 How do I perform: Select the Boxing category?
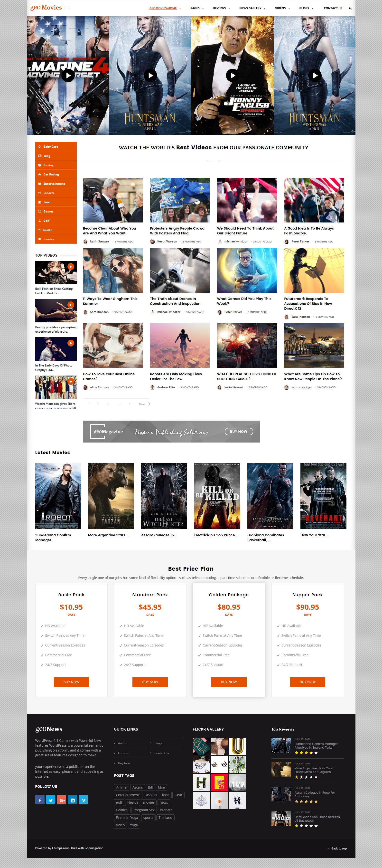[56, 165]
